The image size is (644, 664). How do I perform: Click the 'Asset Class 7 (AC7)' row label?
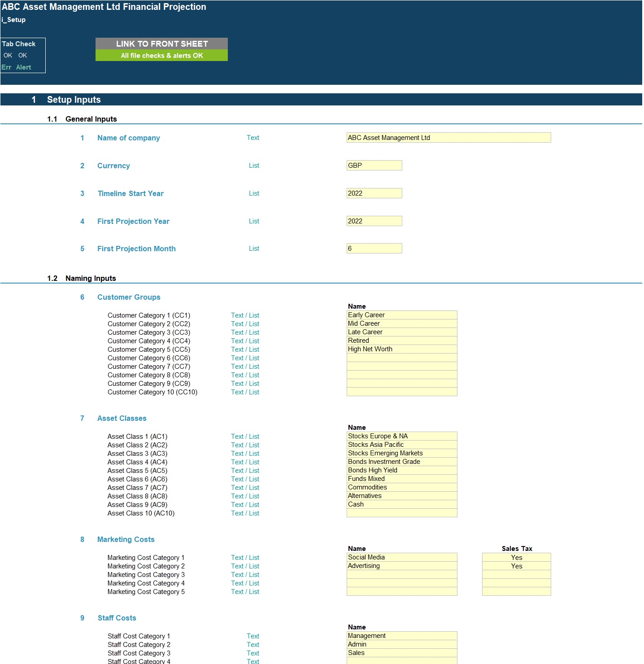point(137,488)
